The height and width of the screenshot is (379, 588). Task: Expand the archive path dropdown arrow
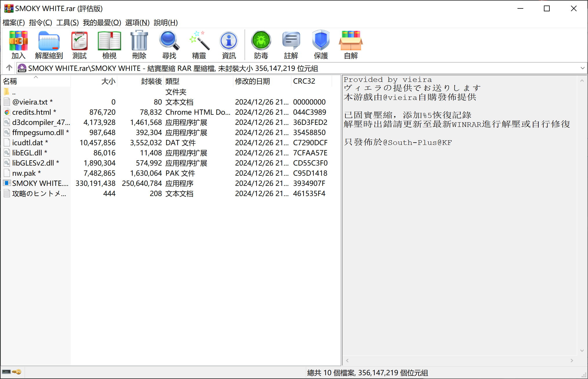pos(582,68)
